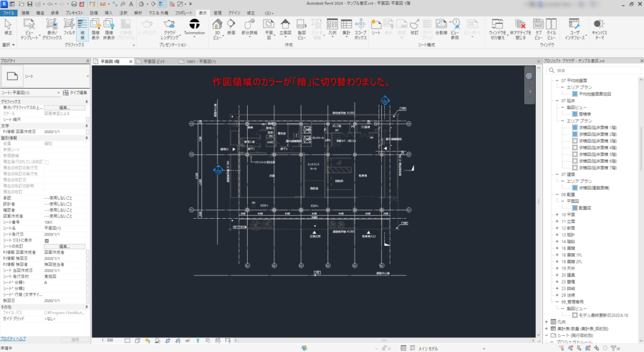Screen dimensions: 644x352
Task: Click 改訂 (Revisions) cloud icon
Action: pyautogui.click(x=414, y=27)
